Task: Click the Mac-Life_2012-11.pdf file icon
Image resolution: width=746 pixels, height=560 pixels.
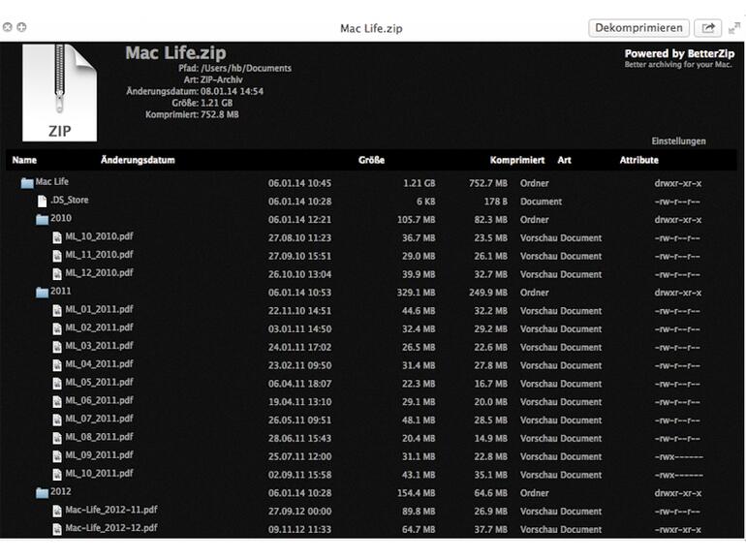Action: [x=57, y=511]
